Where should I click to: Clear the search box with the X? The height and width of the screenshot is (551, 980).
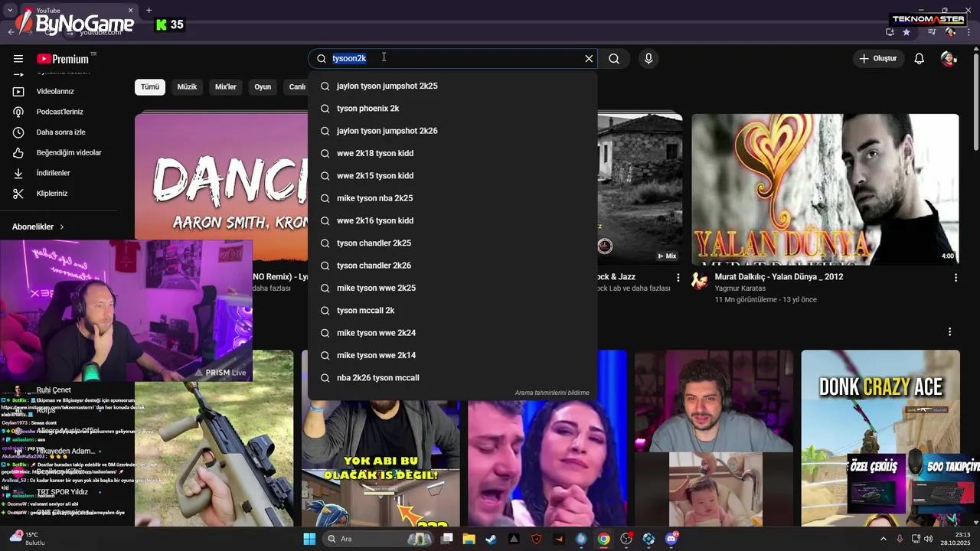589,59
